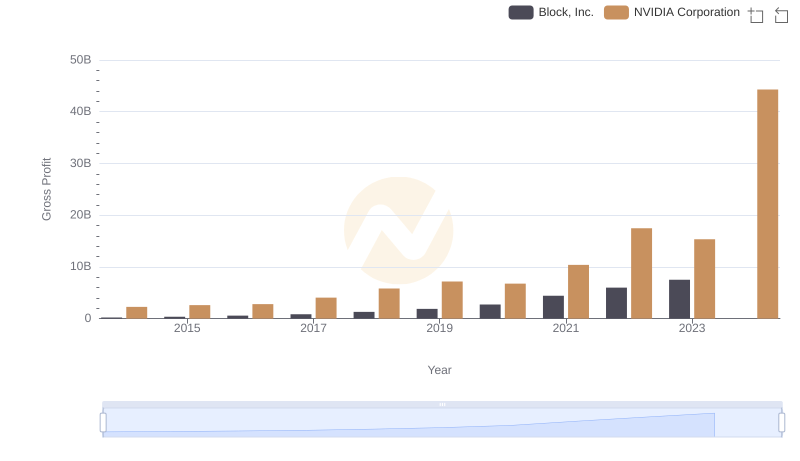Click the right handle of range slider

(781, 423)
